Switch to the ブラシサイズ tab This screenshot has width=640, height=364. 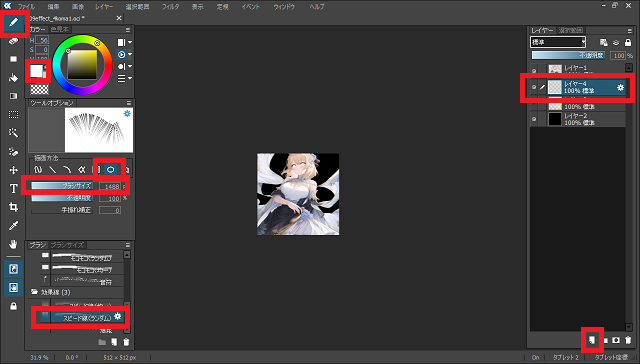click(67, 245)
